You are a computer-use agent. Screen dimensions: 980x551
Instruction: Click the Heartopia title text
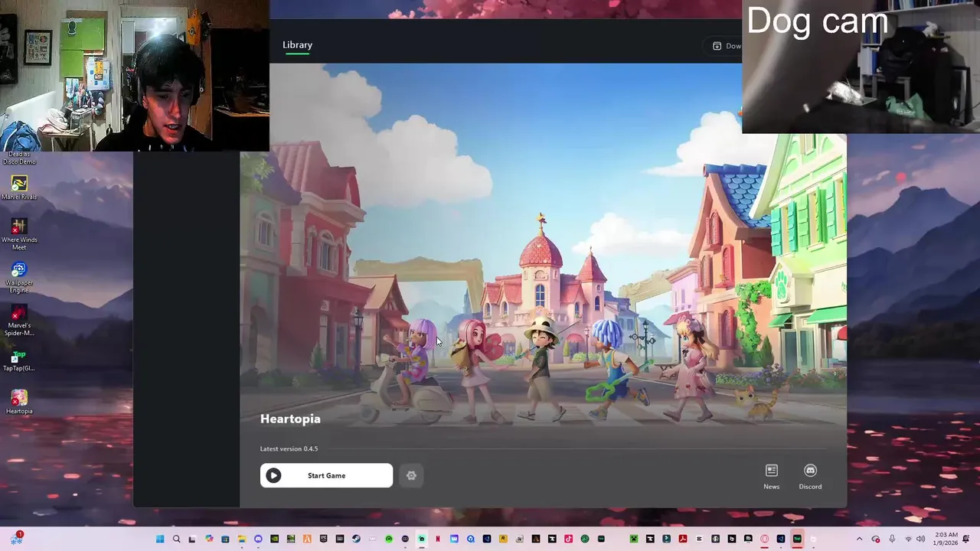290,419
